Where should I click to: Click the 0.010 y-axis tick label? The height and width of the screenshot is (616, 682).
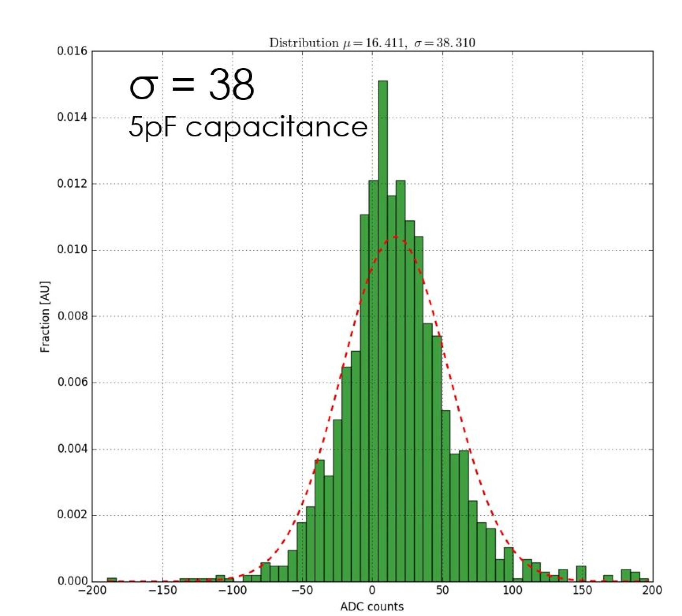click(72, 250)
